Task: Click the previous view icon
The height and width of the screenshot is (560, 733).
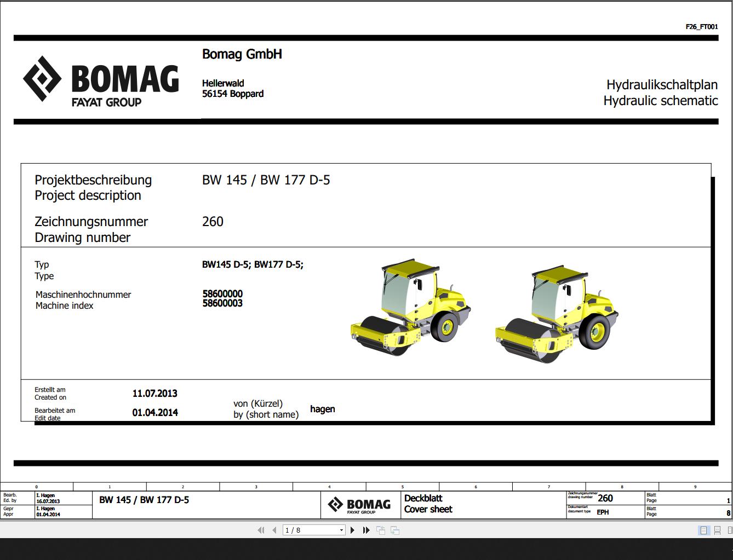Action: pos(381,530)
